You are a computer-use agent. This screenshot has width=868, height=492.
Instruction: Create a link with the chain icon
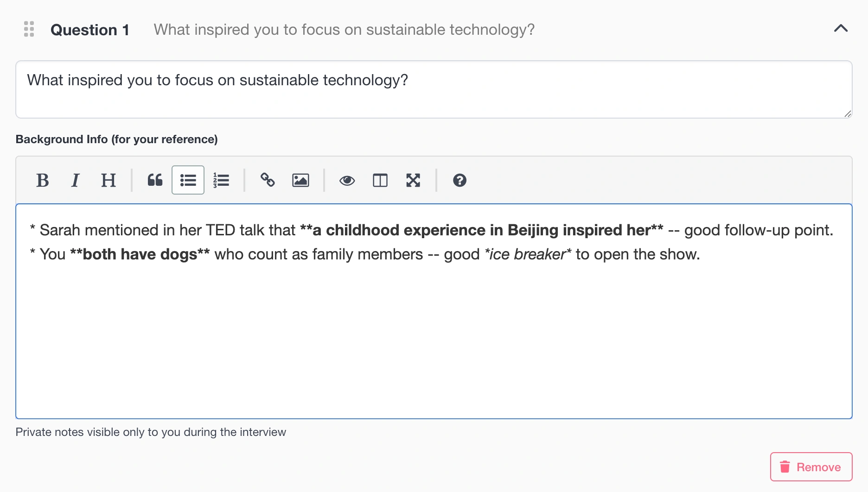[268, 180]
